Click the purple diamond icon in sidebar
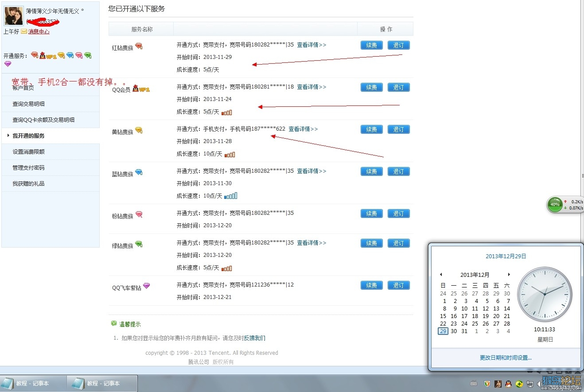This screenshot has width=584, height=392. (x=8, y=64)
